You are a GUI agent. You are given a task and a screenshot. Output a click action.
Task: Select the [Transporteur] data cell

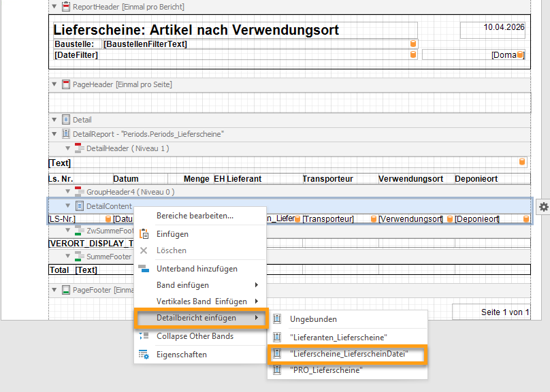click(340, 218)
